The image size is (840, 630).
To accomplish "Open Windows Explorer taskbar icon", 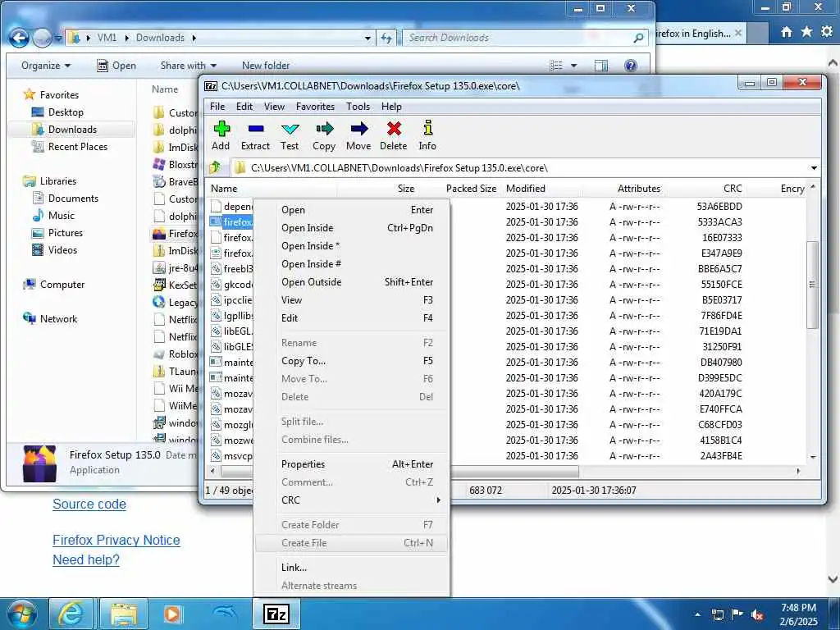I will click(x=125, y=614).
